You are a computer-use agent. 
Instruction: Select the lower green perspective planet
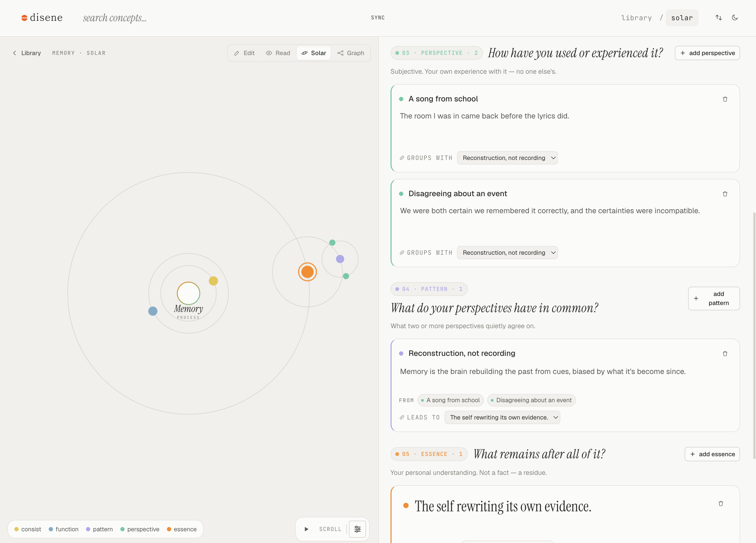pos(346,276)
